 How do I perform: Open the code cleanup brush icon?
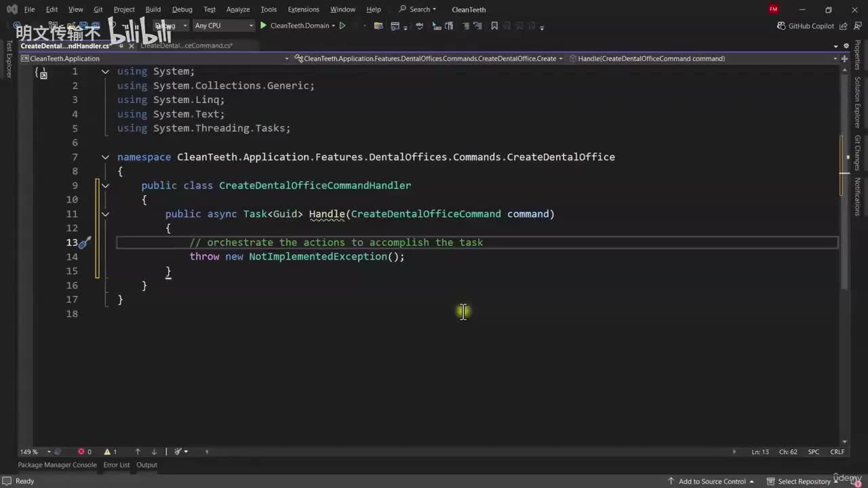click(178, 451)
